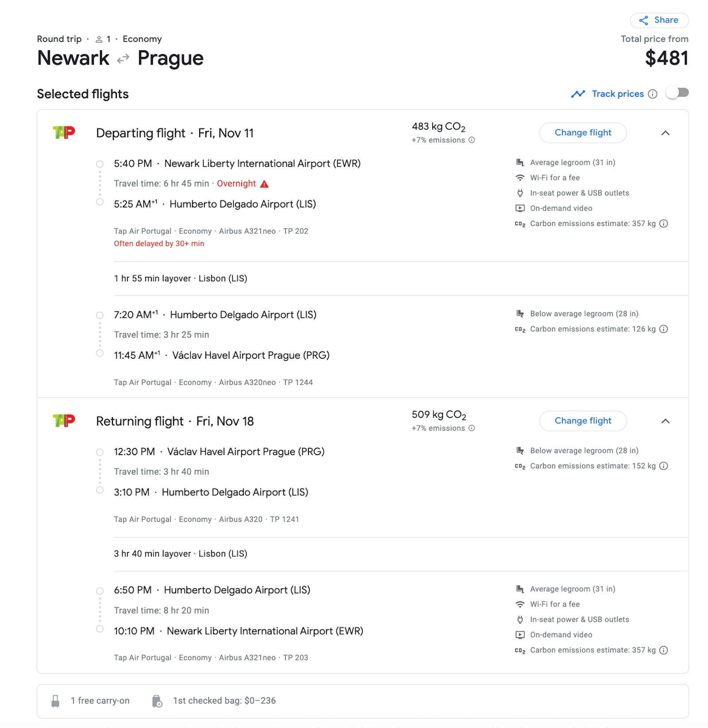708x728 pixels.
Task: Click the on-demand video icon
Action: coord(519,208)
